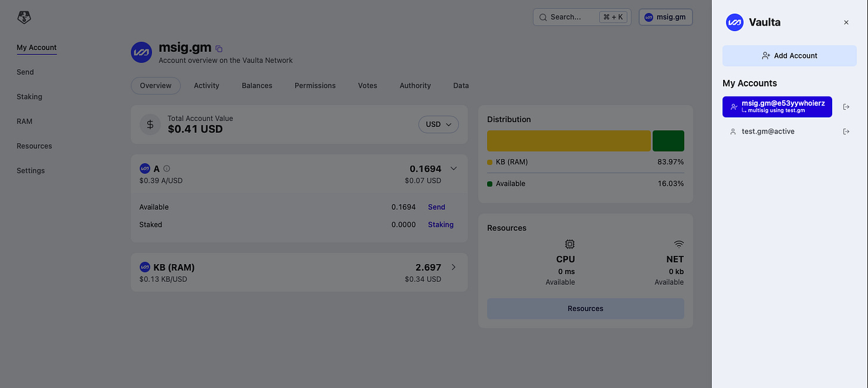Click the green Available distribution bar
The image size is (868, 388).
point(668,141)
